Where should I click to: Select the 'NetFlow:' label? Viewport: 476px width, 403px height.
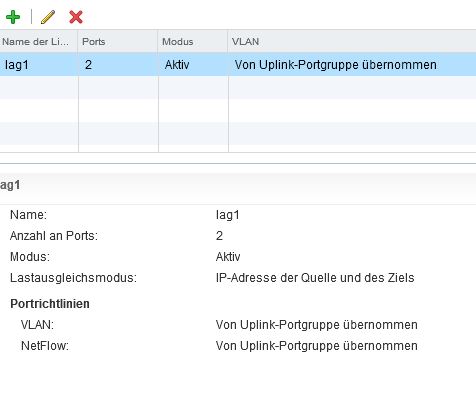click(x=45, y=346)
